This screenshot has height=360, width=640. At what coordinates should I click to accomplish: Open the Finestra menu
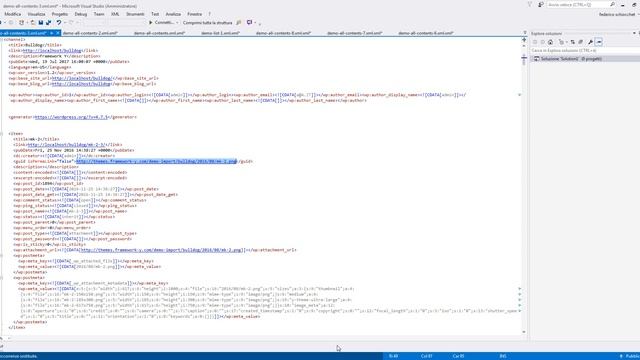pos(194,14)
